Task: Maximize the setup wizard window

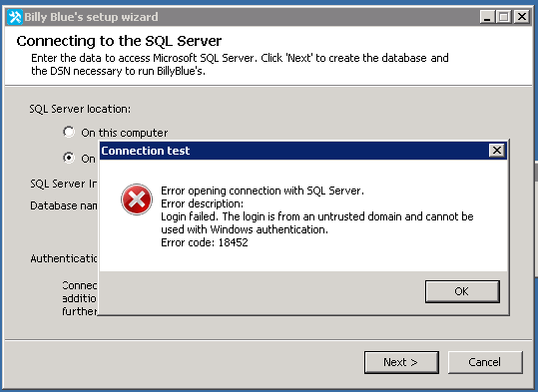Action: coord(504,17)
